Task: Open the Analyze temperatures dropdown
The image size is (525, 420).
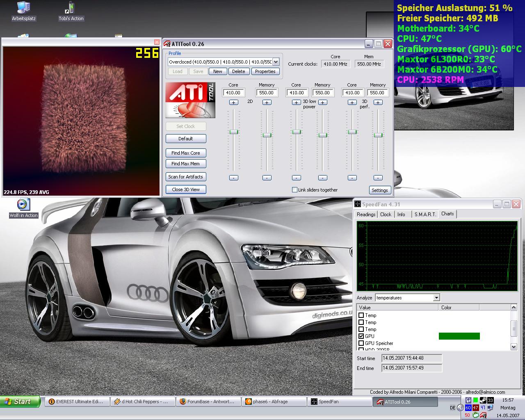Action: click(436, 298)
